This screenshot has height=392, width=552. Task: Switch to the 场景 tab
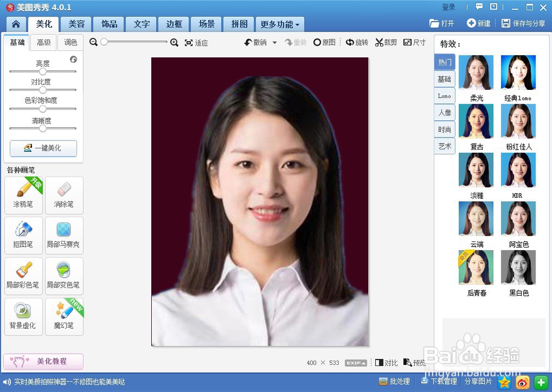(206, 24)
